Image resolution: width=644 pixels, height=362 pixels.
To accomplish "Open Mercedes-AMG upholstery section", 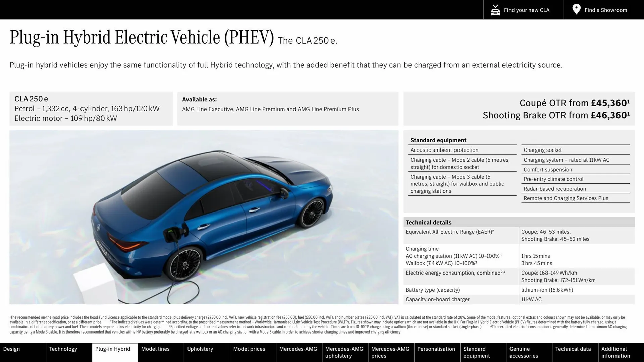I will pyautogui.click(x=344, y=352).
